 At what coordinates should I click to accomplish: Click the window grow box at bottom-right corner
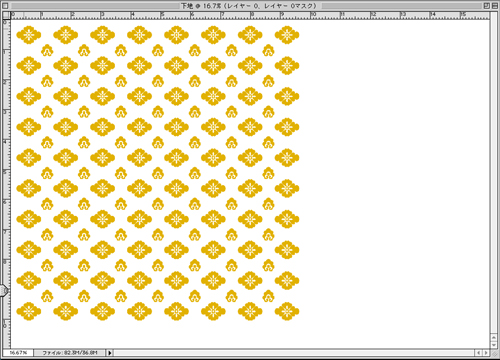click(x=494, y=353)
